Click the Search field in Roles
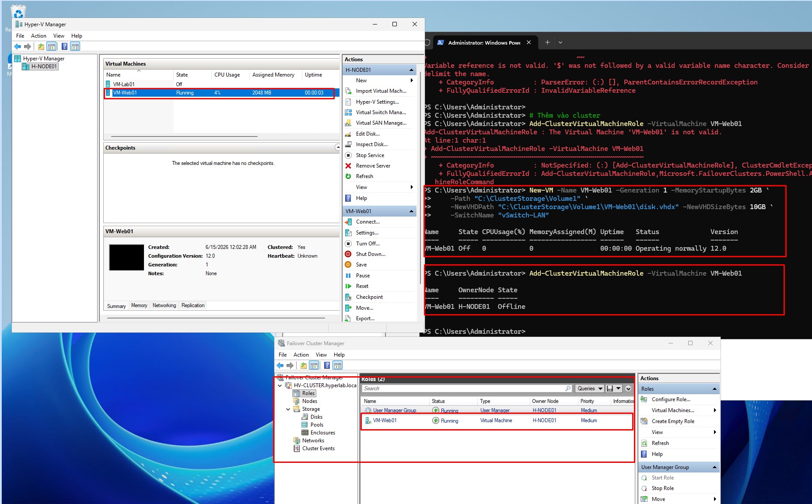Screen dimensions: 812x504 click(467, 388)
